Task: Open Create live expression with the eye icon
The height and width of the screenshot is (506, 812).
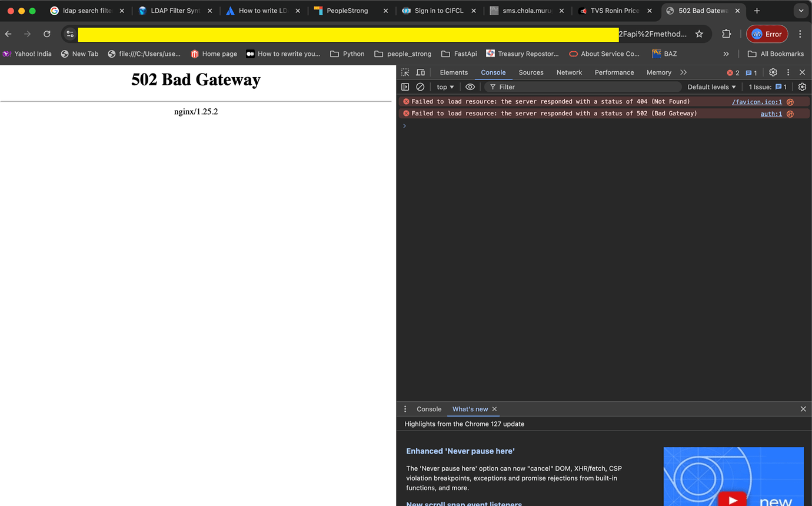Action: (470, 86)
